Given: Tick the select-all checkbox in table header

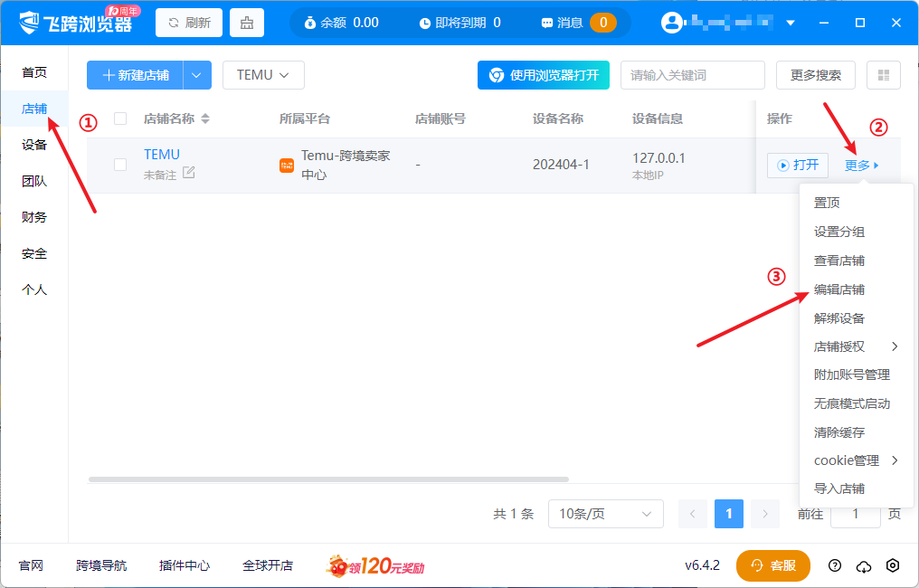Looking at the screenshot, I should pos(120,119).
